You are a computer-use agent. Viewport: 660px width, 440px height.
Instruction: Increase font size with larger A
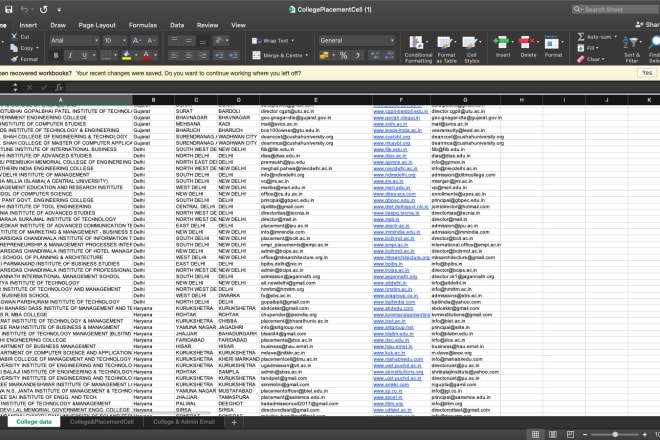coord(136,40)
